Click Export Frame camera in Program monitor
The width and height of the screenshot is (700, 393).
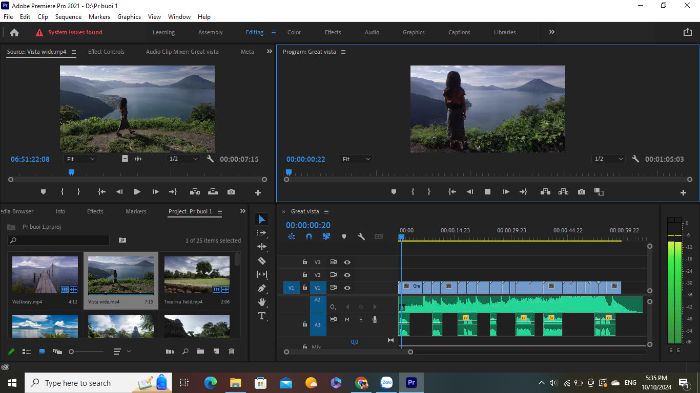(581, 192)
